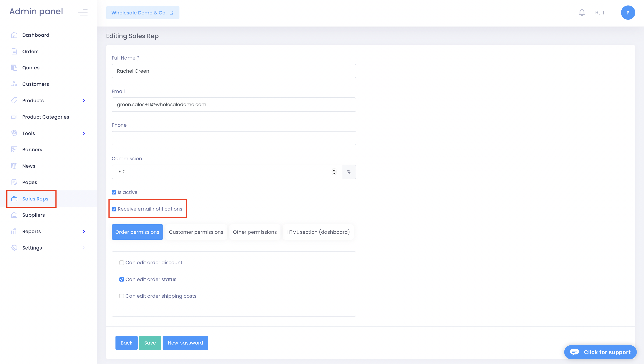644x364 pixels.
Task: Disable Receive email notifications
Action: pyautogui.click(x=114, y=209)
